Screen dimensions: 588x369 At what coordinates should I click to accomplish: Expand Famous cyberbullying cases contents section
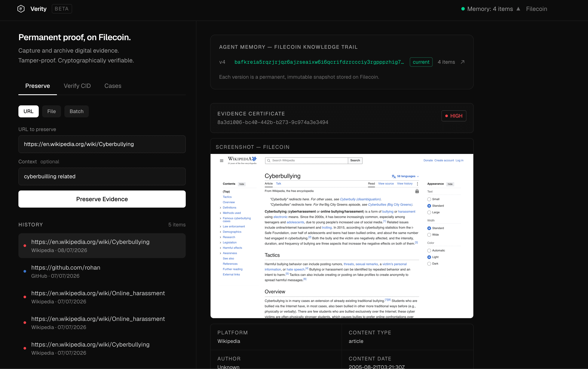pos(220,218)
